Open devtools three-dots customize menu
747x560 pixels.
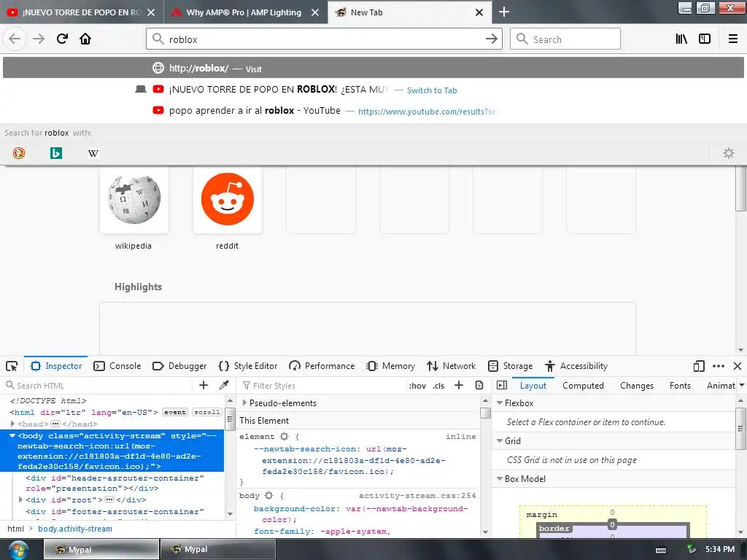719,366
